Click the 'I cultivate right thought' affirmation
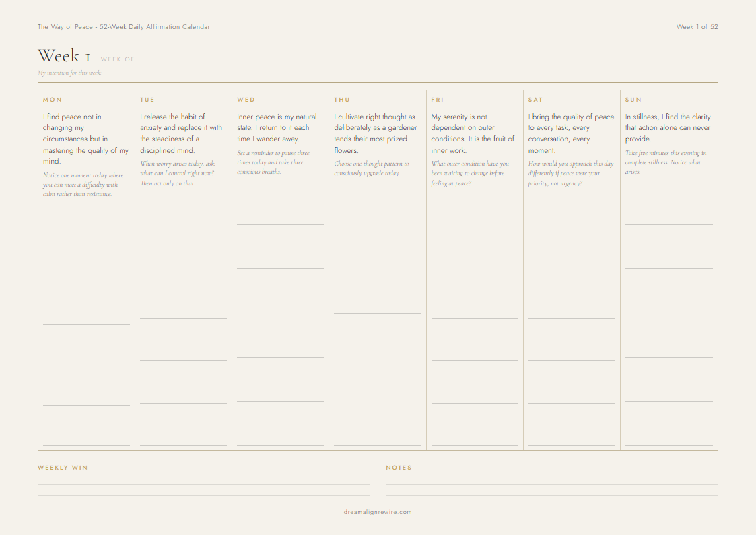This screenshot has height=535, width=756. point(376,133)
